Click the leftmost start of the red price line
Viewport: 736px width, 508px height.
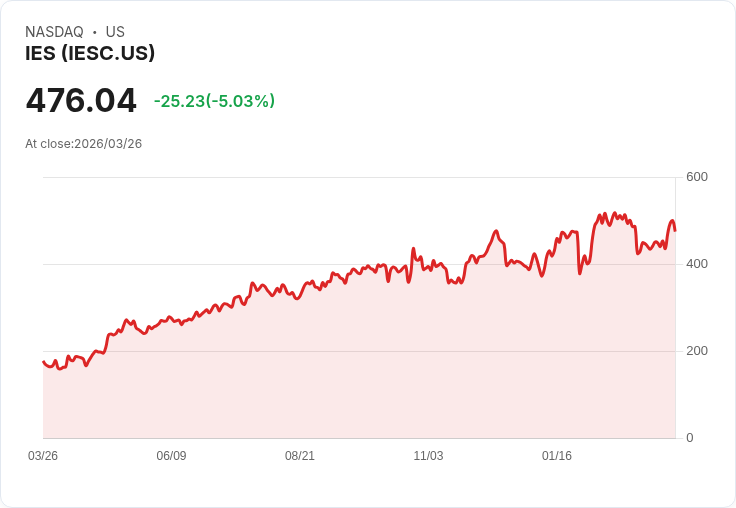click(x=44, y=362)
